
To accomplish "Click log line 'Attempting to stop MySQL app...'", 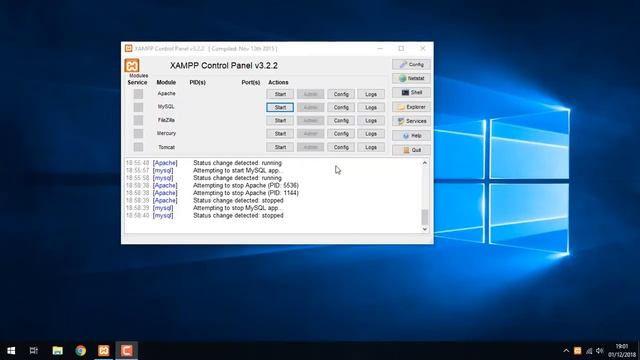I will coord(237,208).
